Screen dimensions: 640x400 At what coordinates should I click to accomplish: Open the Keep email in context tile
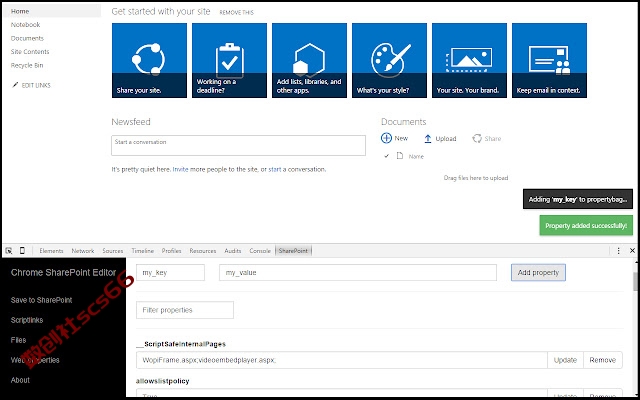[x=549, y=60]
